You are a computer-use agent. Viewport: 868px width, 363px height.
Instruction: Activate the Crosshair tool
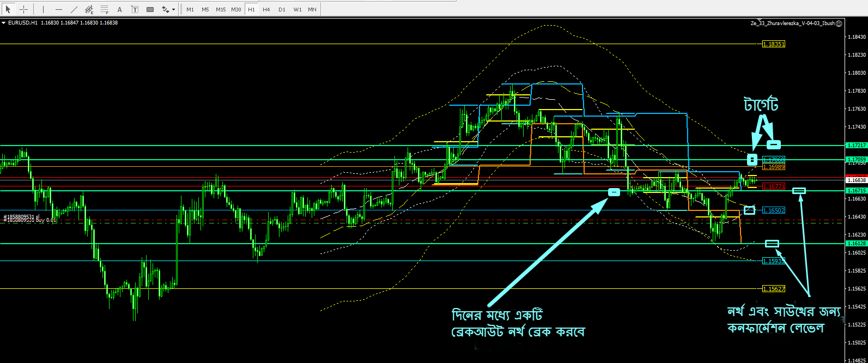coord(23,9)
